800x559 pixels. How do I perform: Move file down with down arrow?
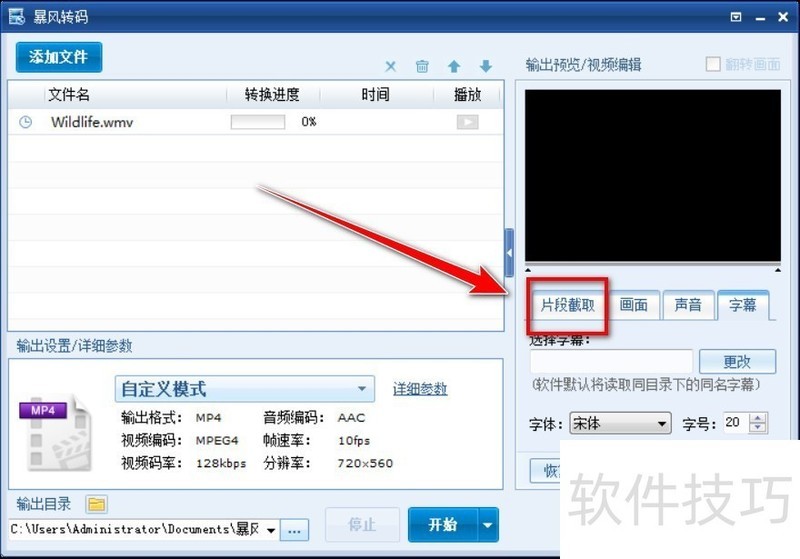click(486, 66)
